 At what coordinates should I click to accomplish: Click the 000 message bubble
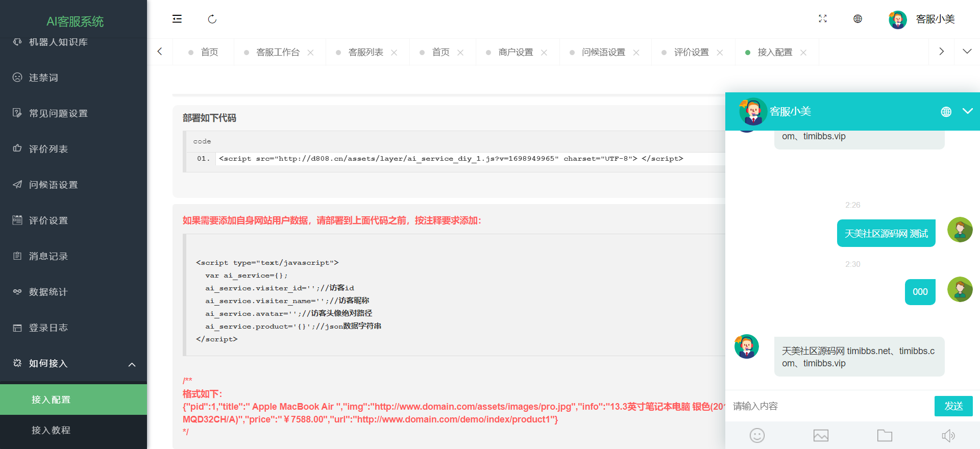920,292
